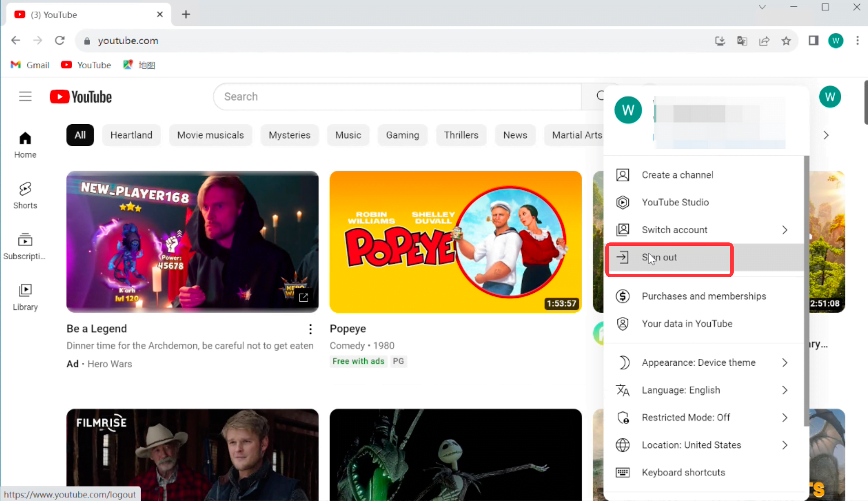This screenshot has width=868, height=501.
Task: Select the Movie musicals chip
Action: (210, 135)
